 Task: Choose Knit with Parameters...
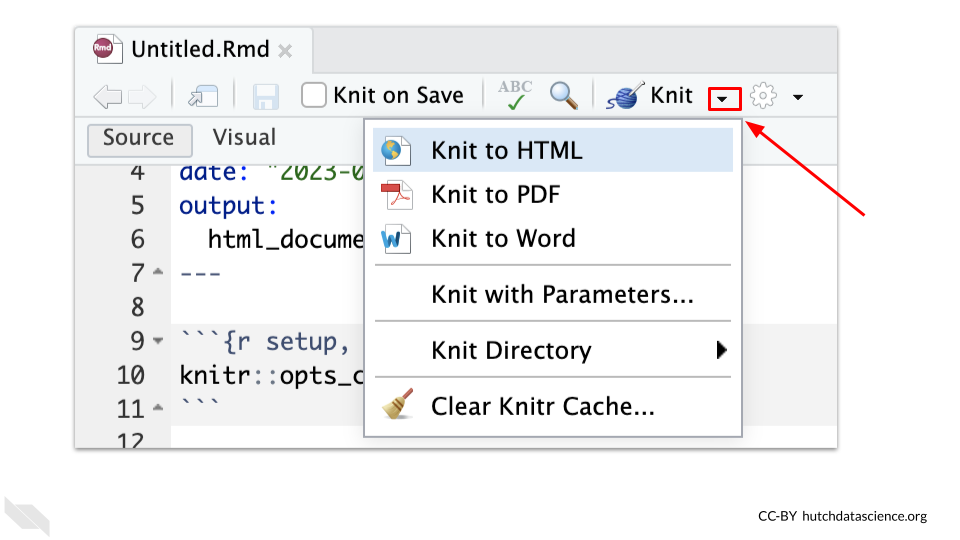pyautogui.click(x=553, y=294)
